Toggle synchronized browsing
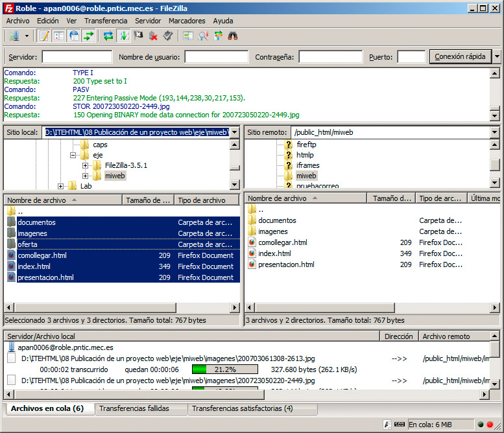The image size is (504, 433). (218, 36)
